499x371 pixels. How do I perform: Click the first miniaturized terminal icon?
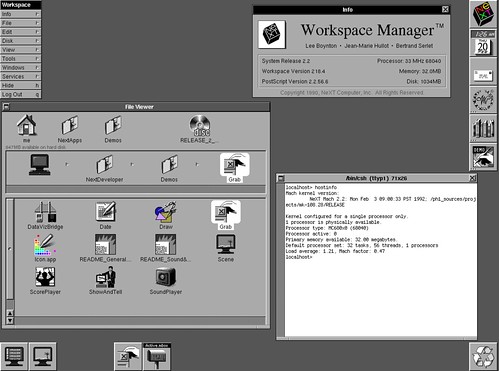tap(14, 356)
